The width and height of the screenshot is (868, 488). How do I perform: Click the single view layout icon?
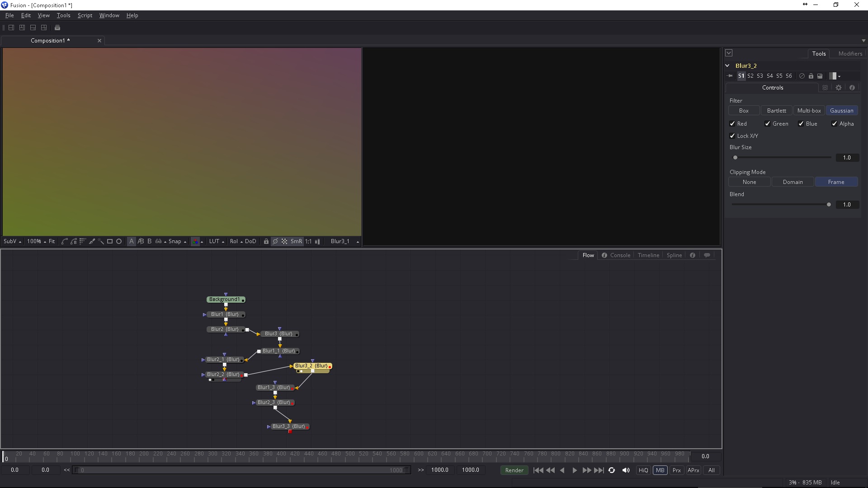(x=11, y=28)
